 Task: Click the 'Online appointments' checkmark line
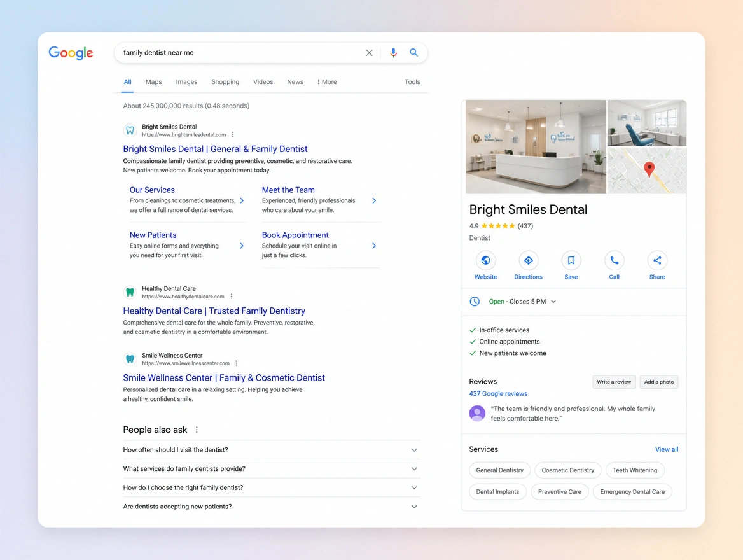pyautogui.click(x=504, y=342)
